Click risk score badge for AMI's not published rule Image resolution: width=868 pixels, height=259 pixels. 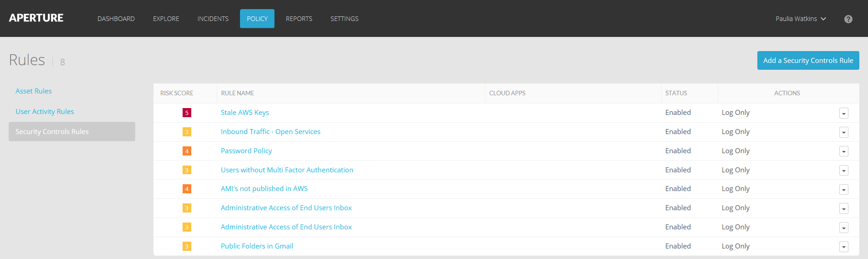click(187, 189)
